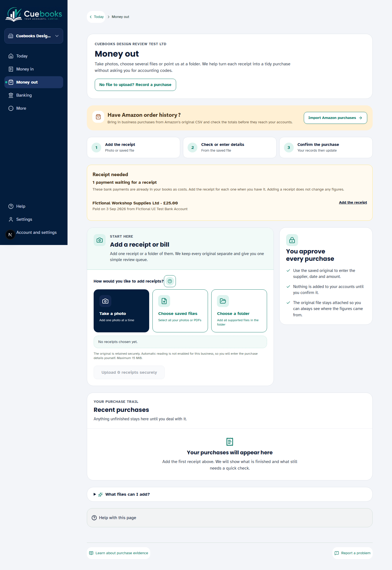Open Settings in the sidebar

(x=34, y=219)
